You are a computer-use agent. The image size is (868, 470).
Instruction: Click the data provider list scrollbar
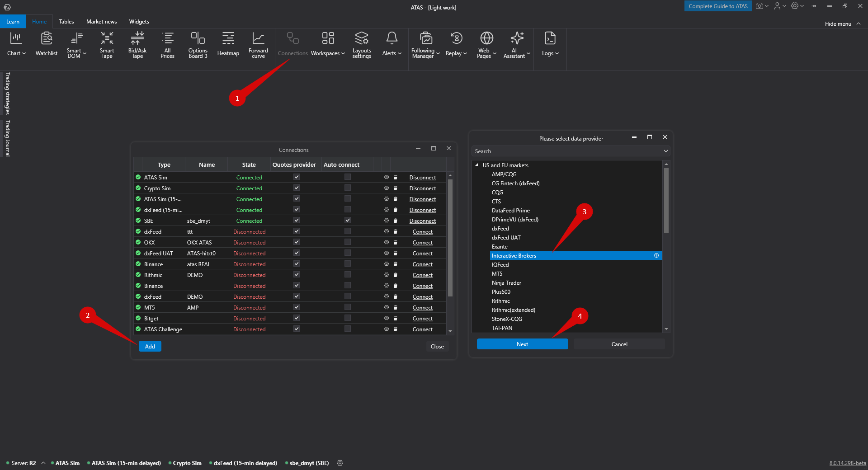666,201
